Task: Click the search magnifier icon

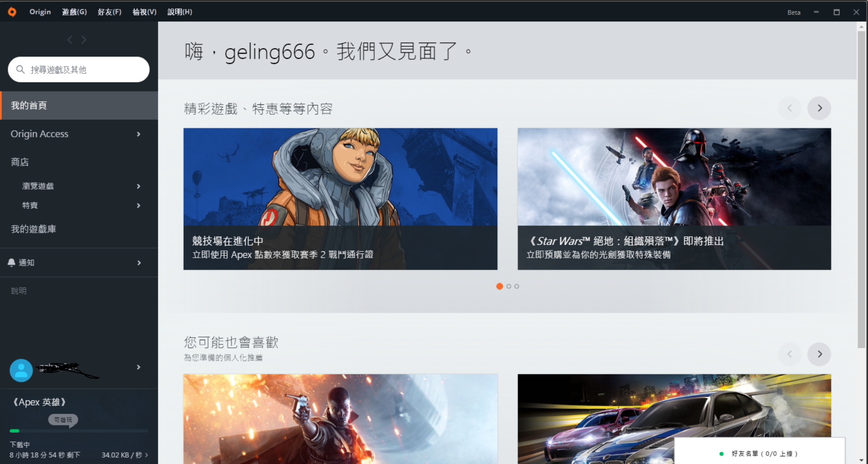Action: tap(20, 69)
